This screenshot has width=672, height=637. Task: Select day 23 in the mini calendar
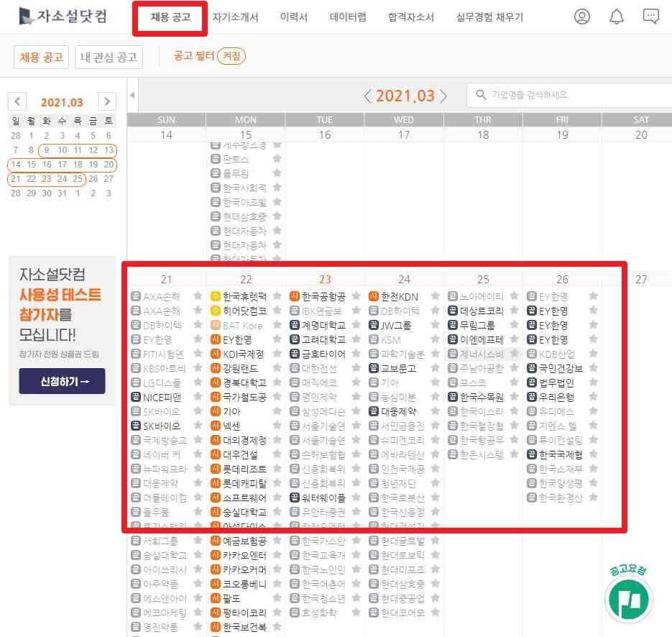click(x=47, y=179)
